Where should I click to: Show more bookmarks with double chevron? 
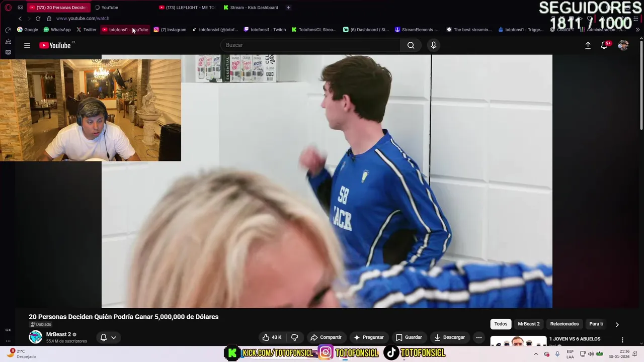coord(638,30)
